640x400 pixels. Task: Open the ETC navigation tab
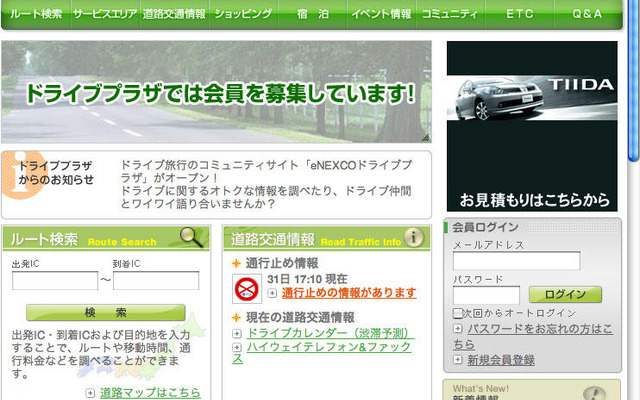point(520,14)
